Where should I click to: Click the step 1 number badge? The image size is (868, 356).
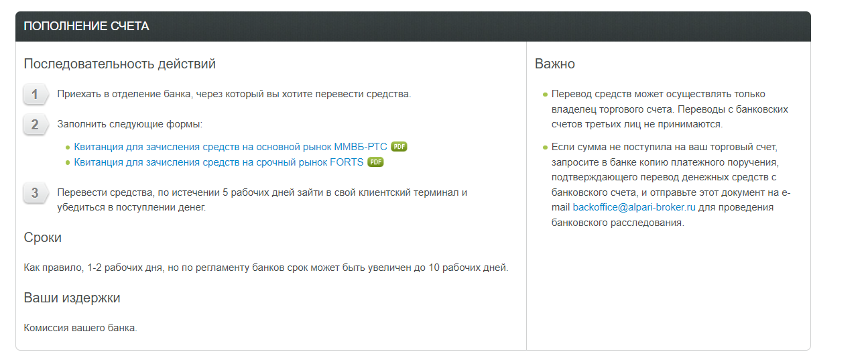[35, 95]
